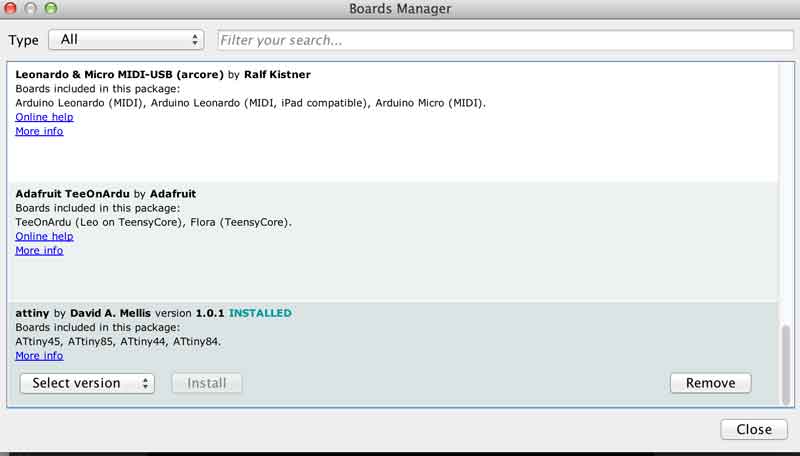
Task: Open More info for attiny package
Action: 39,356
